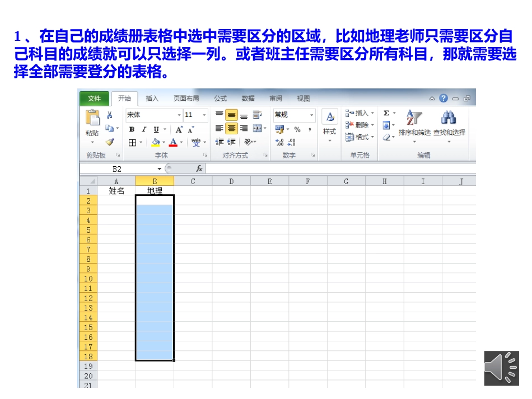Click the Accounting number format icon

pyautogui.click(x=279, y=129)
